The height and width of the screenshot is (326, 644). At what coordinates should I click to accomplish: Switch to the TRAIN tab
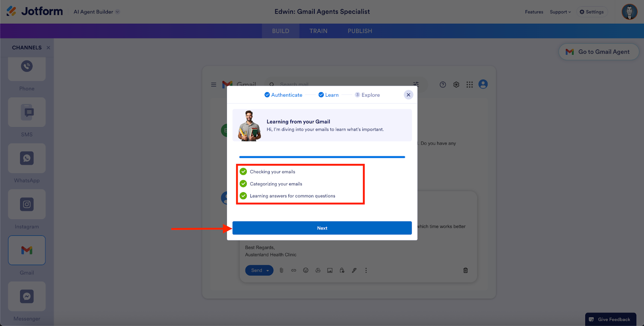tap(318, 31)
